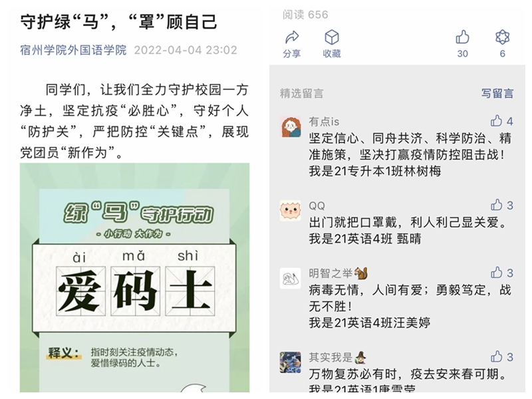The width and height of the screenshot is (532, 399).
Task: Tap the username 有点is
Action: pyautogui.click(x=324, y=122)
